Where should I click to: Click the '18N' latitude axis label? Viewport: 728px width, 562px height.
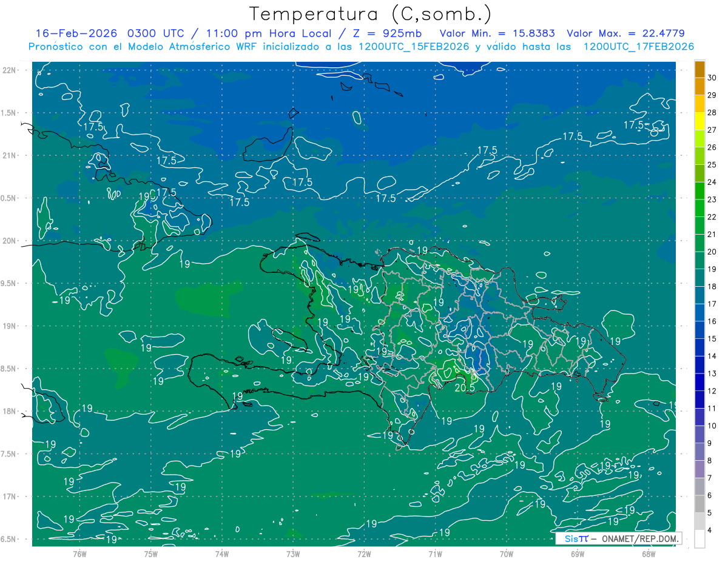coord(10,411)
